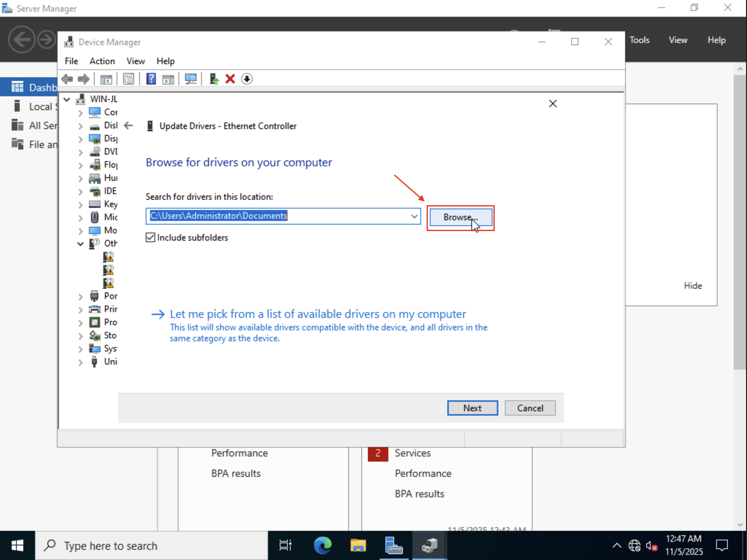Click the red X Uninstall device icon
The width and height of the screenshot is (747, 560).
[230, 79]
